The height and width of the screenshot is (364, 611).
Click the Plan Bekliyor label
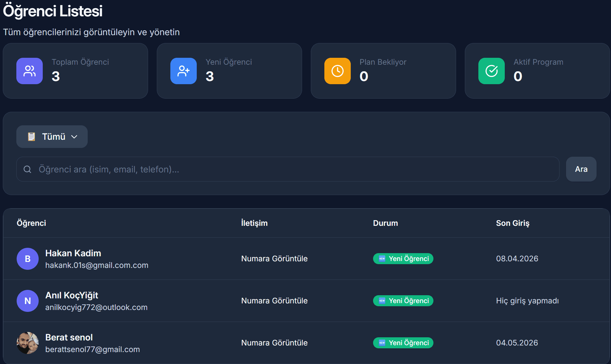click(383, 62)
